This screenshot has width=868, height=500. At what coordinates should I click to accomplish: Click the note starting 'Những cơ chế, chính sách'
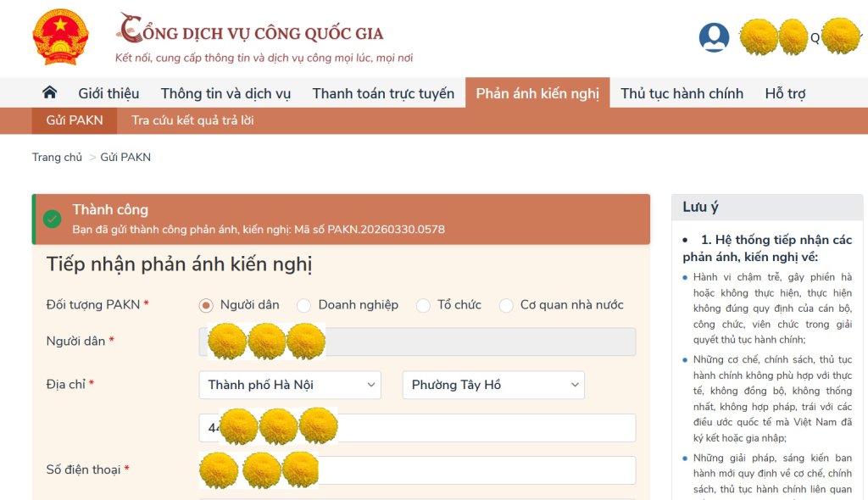click(772, 398)
